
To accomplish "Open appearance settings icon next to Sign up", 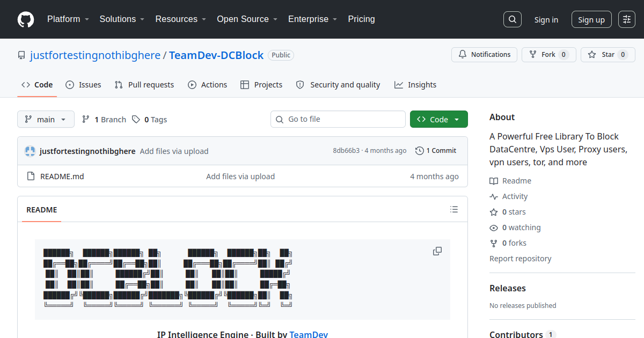I will point(627,19).
